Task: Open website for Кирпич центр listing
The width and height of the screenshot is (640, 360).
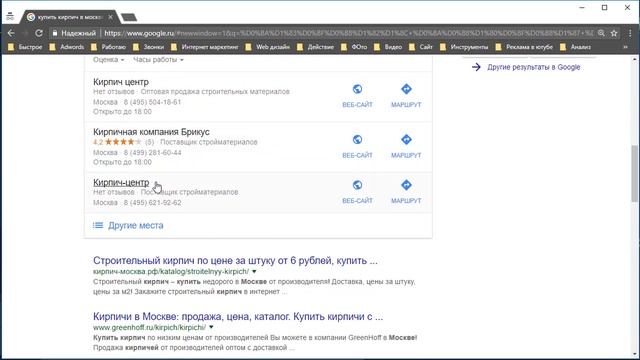Action: (x=357, y=96)
